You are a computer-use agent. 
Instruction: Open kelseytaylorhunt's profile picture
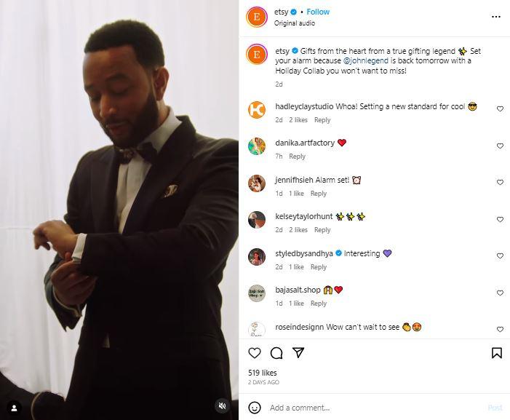point(257,220)
